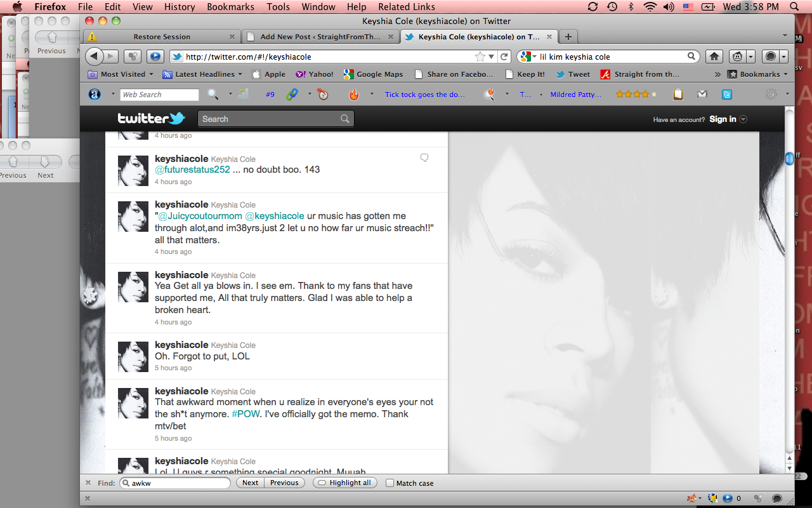This screenshot has width=812, height=508.
Task: Bookmark this page with the star icon
Action: pyautogui.click(x=481, y=57)
